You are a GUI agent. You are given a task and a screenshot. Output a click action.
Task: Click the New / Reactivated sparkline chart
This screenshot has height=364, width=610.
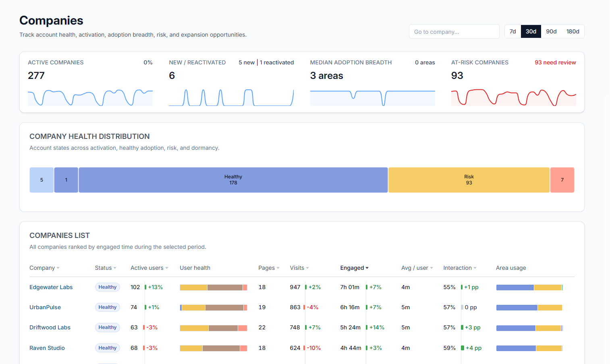pyautogui.click(x=231, y=97)
